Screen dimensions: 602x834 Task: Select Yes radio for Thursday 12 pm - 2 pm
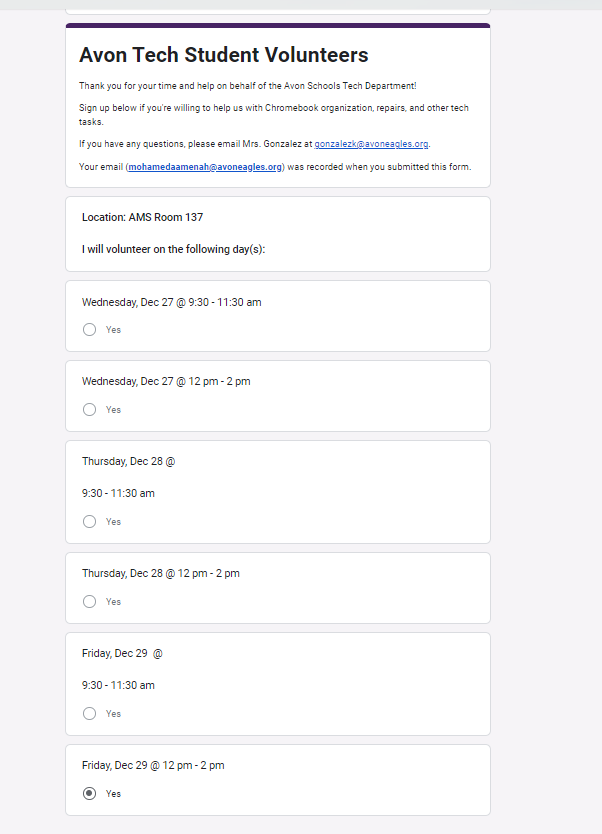90,601
